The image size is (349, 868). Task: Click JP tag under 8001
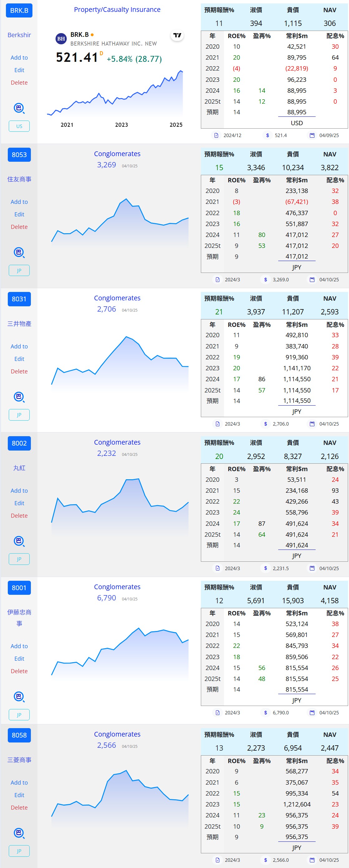[x=19, y=714]
